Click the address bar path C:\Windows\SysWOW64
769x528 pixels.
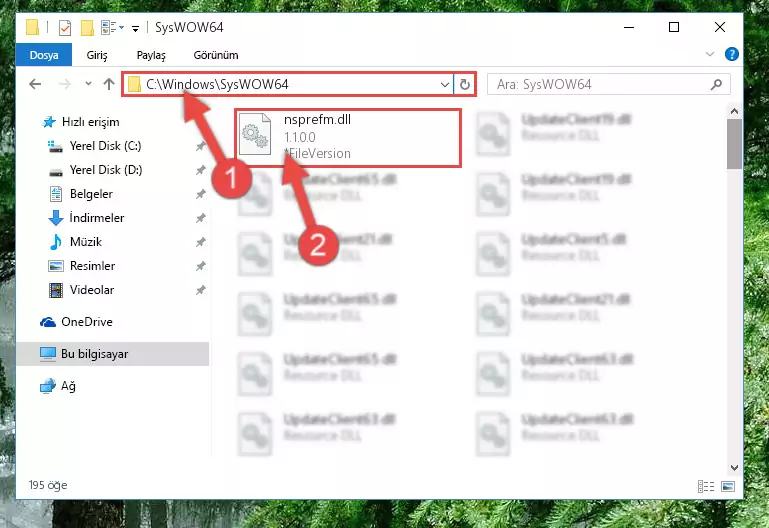[217, 84]
